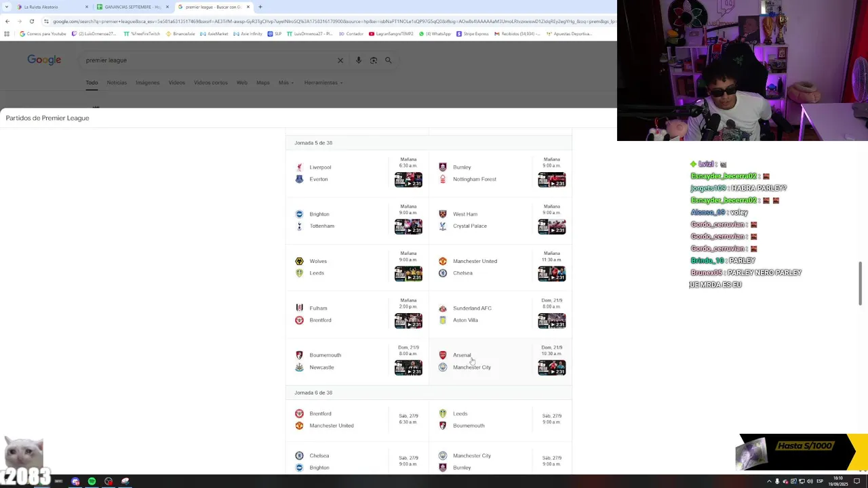Start voice search with microphone icon
Image resolution: width=868 pixels, height=488 pixels.
click(x=359, y=60)
